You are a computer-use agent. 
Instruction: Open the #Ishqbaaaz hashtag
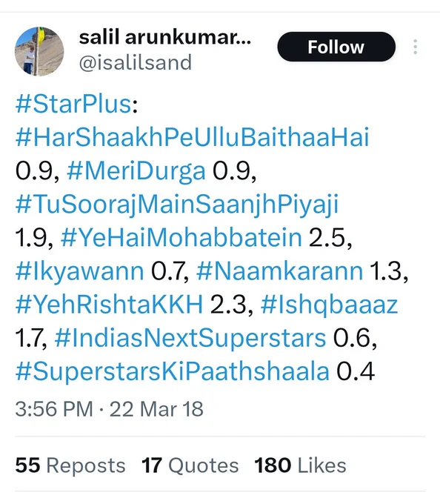click(329, 305)
